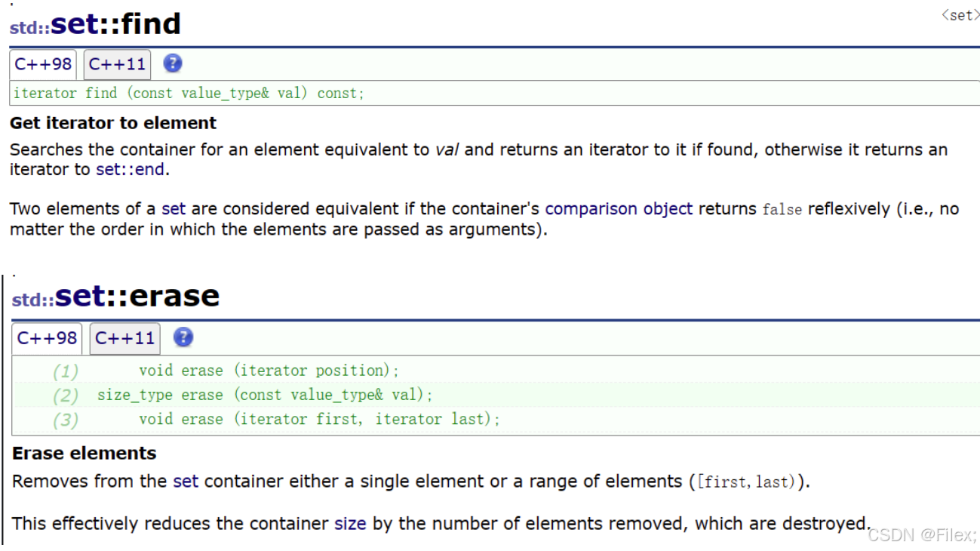Click std:: prefix in set::erase heading
Image resolution: width=980 pixels, height=551 pixels.
tap(32, 300)
